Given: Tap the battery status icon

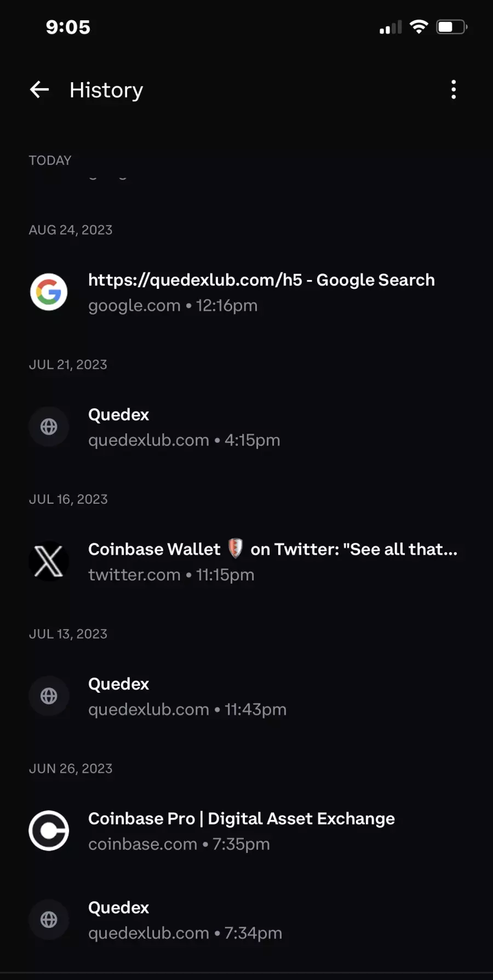Looking at the screenshot, I should [451, 27].
